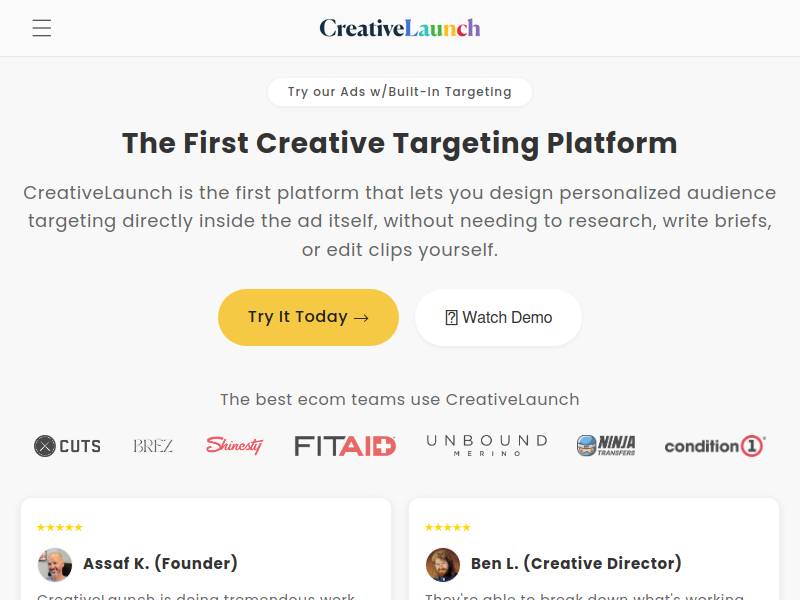The height and width of the screenshot is (600, 800).
Task: Click the BREZ brand logo
Action: [153, 446]
